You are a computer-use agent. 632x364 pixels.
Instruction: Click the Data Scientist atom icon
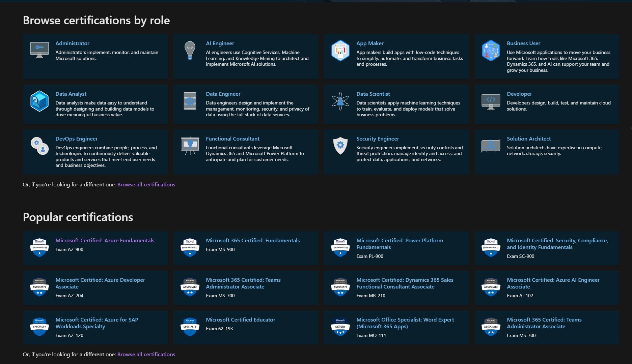click(x=340, y=101)
